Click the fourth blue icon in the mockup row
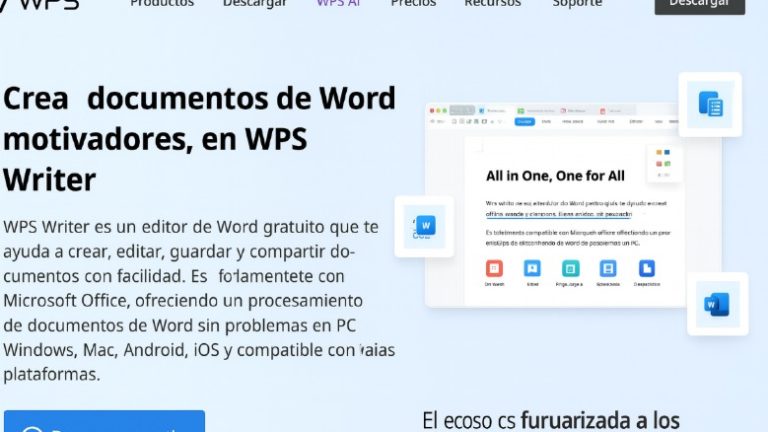Viewport: 768px width, 432px height. [608, 268]
